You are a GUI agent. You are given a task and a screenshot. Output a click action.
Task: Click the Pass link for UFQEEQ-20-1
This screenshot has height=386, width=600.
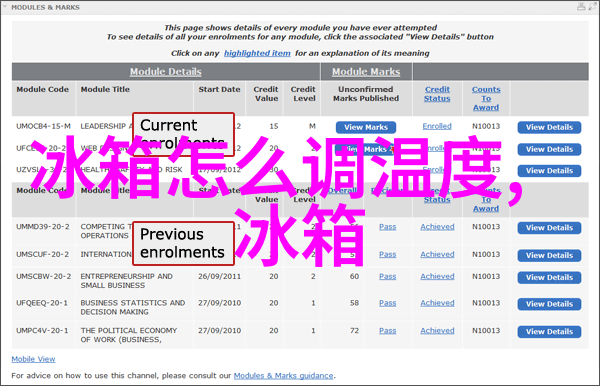click(388, 303)
